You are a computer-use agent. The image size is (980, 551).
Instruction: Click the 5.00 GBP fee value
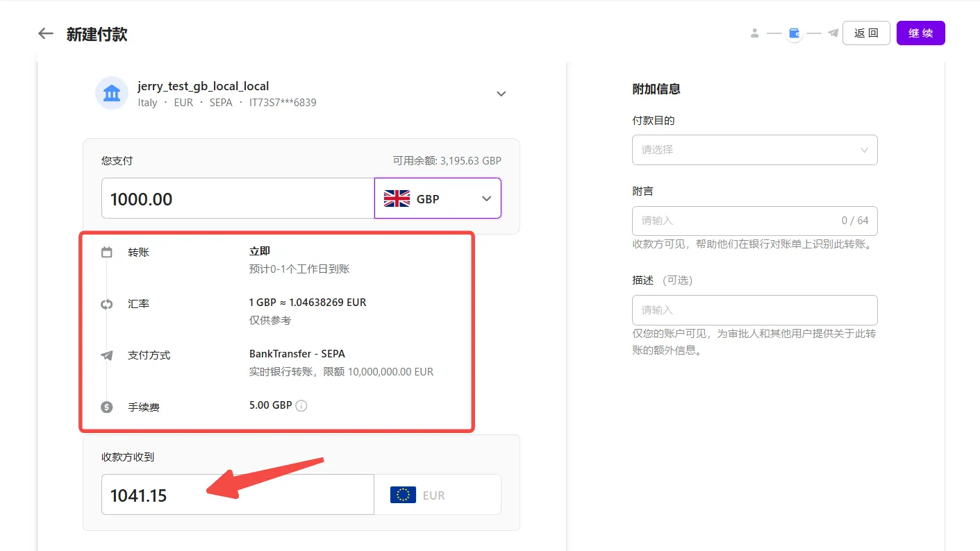coord(271,405)
